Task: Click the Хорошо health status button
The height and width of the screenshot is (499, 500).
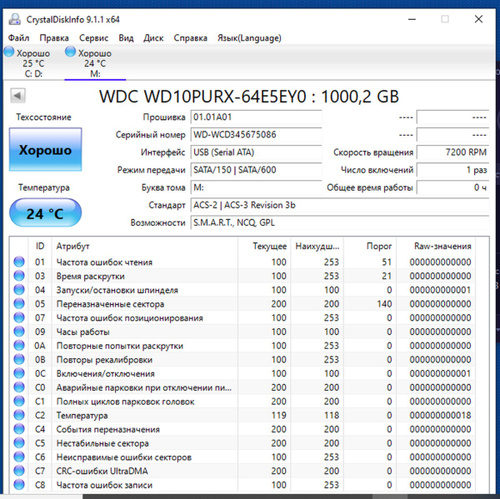Action: 45,150
